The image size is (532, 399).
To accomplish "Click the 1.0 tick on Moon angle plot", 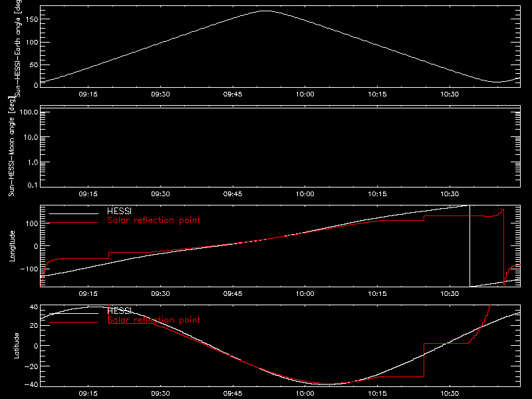I will click(x=33, y=162).
